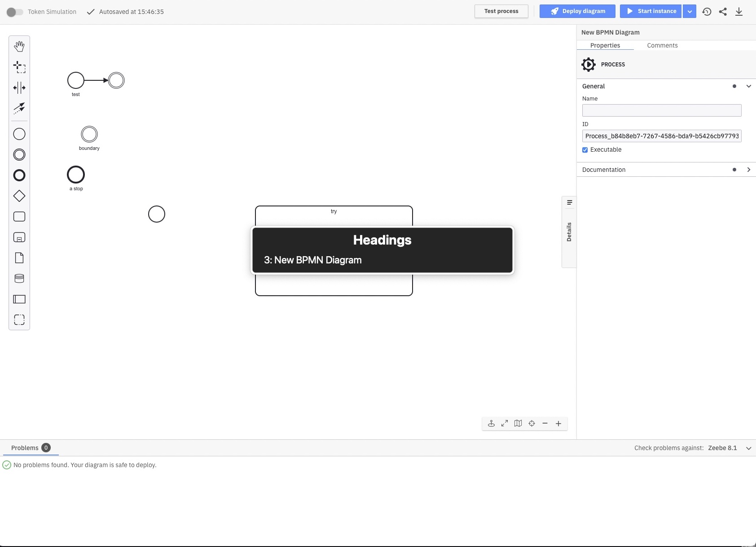Uncheck the Executable checkbox
Image resolution: width=756 pixels, height=547 pixels.
(585, 150)
